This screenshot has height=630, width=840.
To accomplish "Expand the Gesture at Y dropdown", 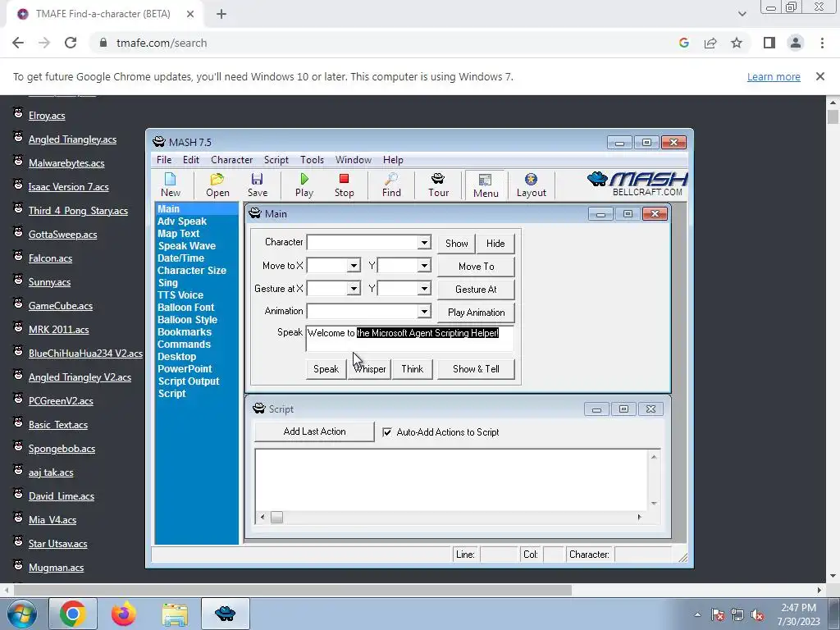I will pos(424,289).
